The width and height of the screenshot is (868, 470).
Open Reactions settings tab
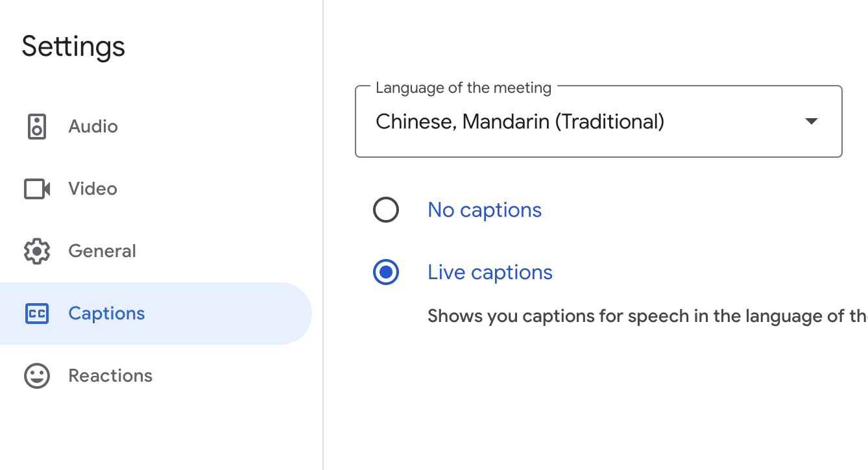156,376
